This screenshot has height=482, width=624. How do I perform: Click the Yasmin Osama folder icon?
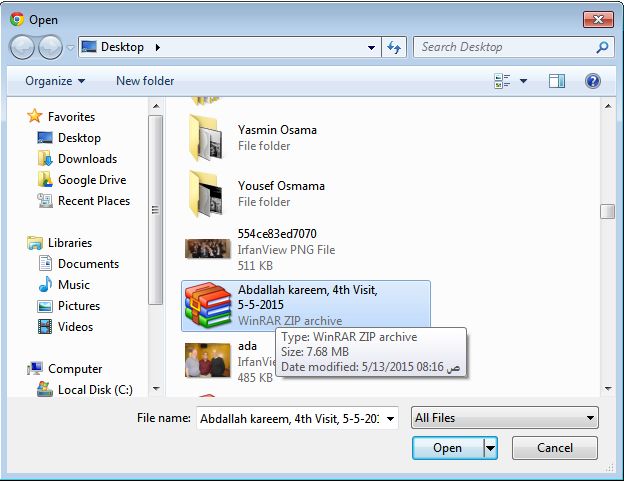207,138
